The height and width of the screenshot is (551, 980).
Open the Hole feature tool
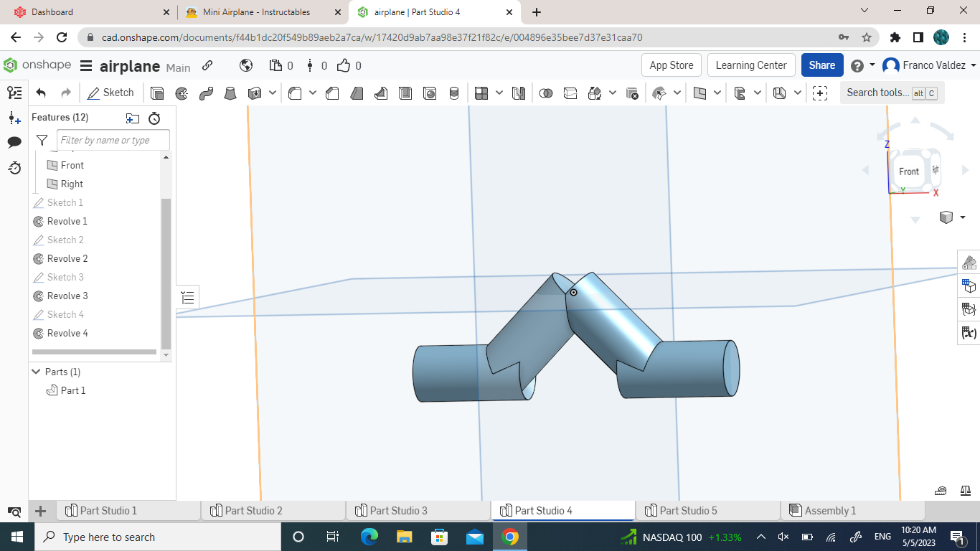point(430,93)
